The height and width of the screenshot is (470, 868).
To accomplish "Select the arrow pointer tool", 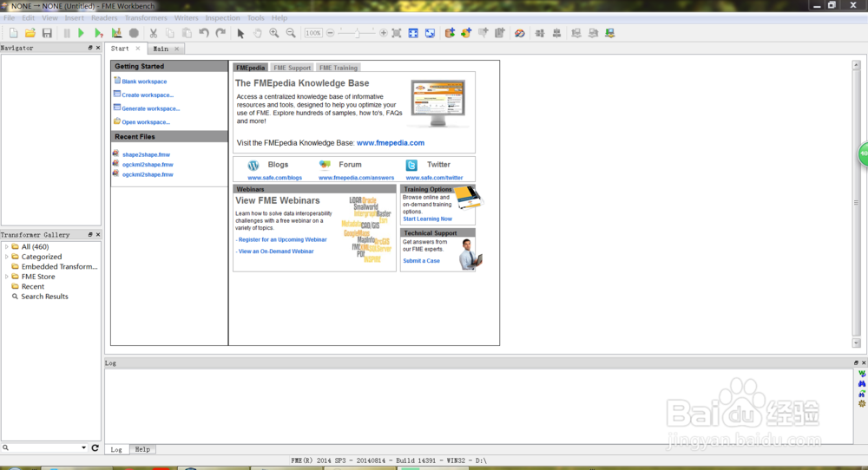I will 240,33.
